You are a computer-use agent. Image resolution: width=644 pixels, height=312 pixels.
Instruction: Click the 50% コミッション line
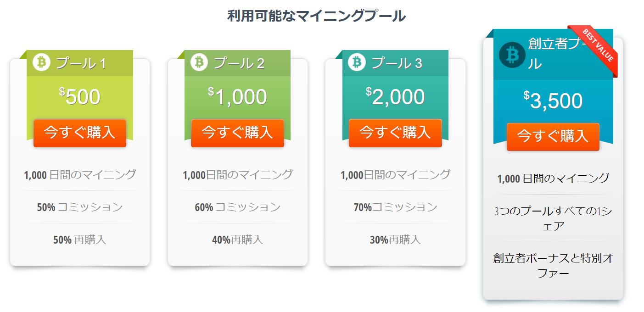[x=80, y=207]
